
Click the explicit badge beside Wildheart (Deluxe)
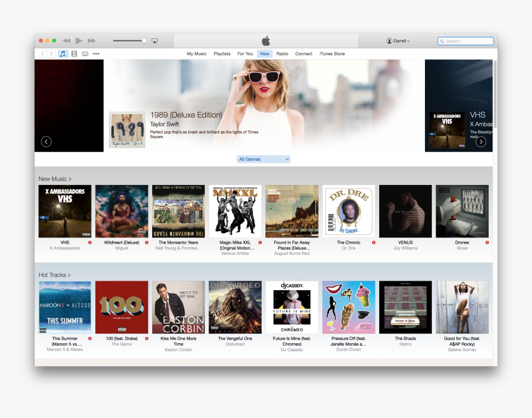tap(147, 242)
